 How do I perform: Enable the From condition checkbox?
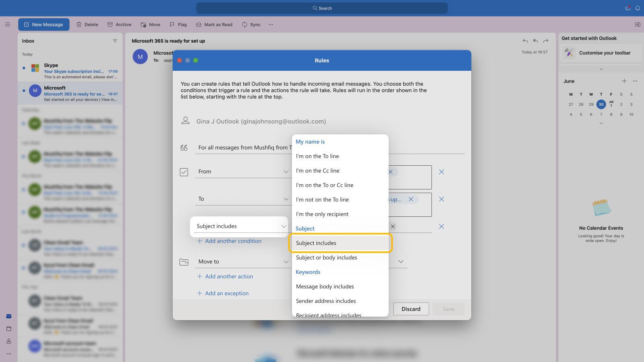click(x=184, y=172)
